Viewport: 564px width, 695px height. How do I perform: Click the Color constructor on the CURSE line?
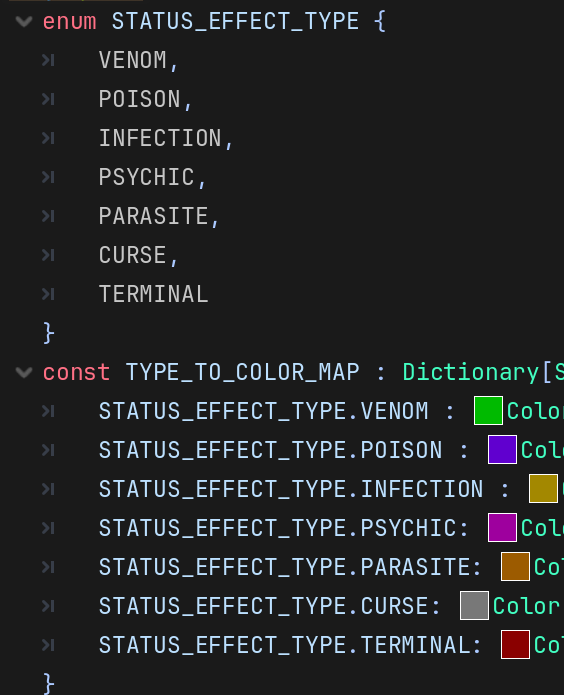click(527, 606)
